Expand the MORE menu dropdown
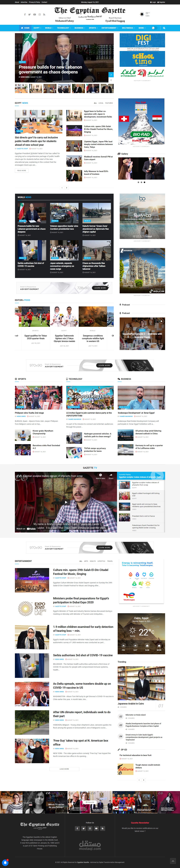180x868 pixels. [142, 28]
